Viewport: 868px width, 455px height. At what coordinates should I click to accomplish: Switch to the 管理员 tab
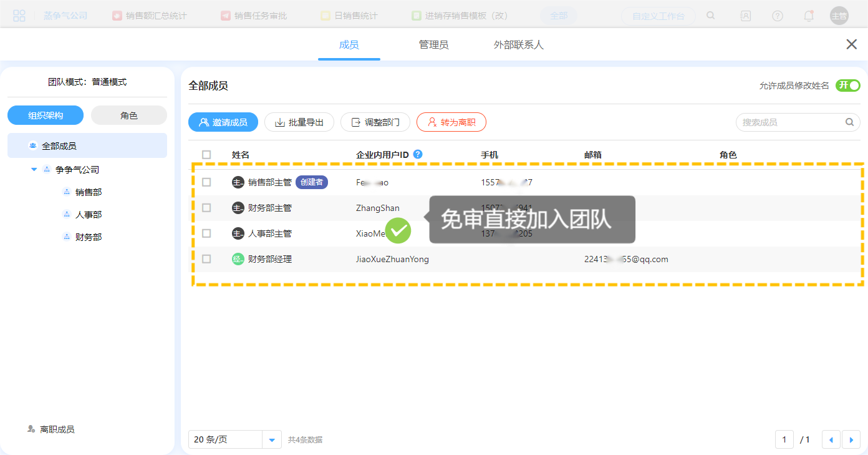click(433, 45)
